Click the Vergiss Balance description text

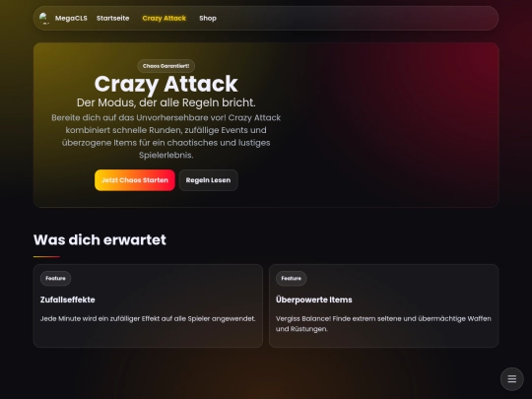(383, 324)
